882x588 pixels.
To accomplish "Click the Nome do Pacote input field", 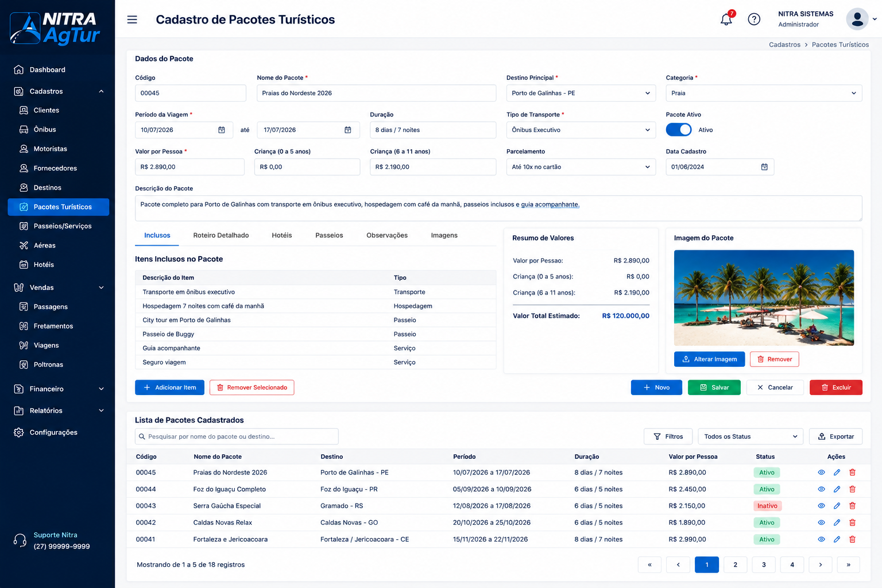I will click(x=376, y=93).
